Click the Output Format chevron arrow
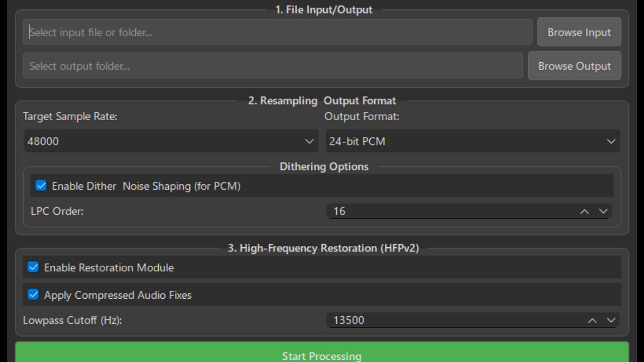This screenshot has height=362, width=644. [611, 141]
